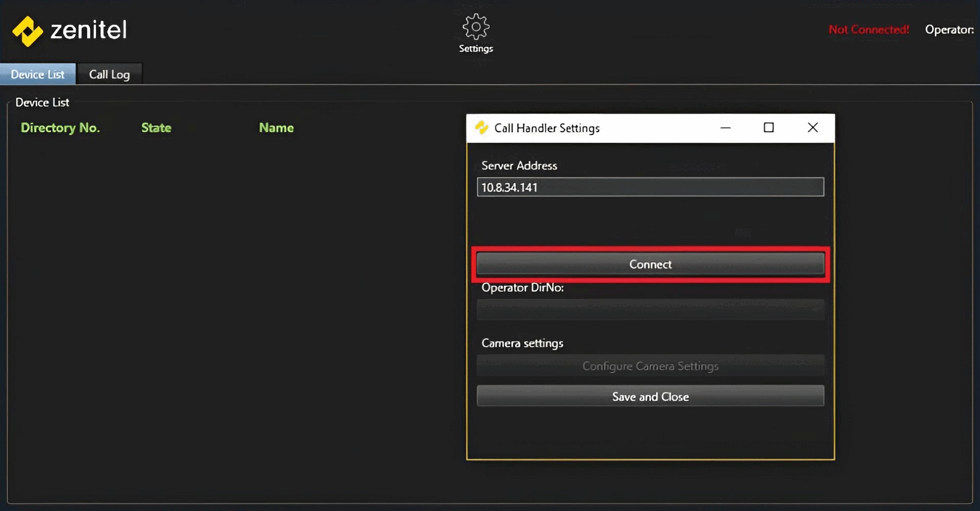
Task: Click Configure Camera Settings button
Action: pos(650,366)
